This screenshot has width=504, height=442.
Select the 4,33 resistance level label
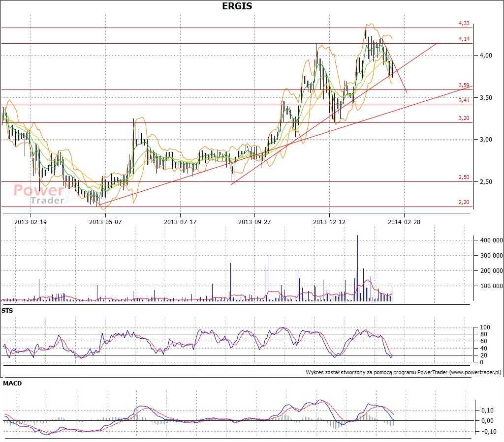click(x=464, y=23)
